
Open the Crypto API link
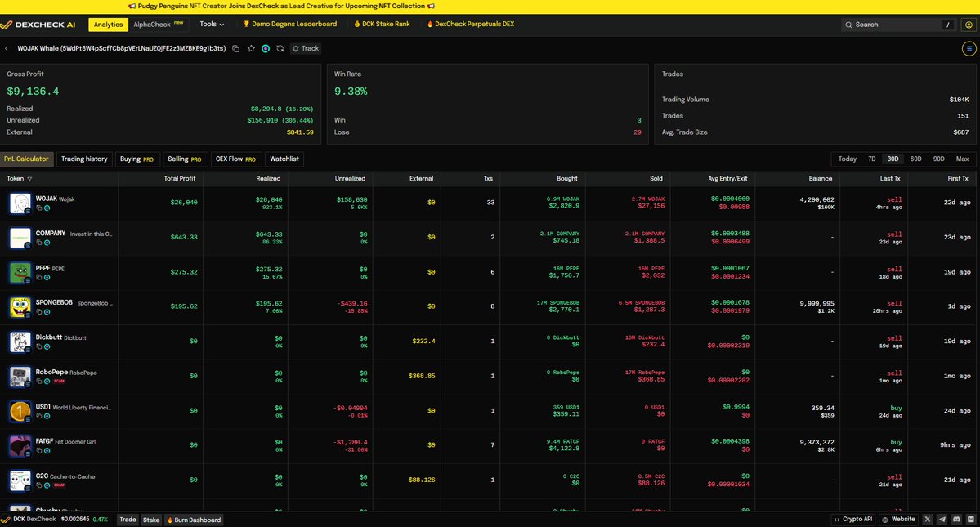(852, 520)
